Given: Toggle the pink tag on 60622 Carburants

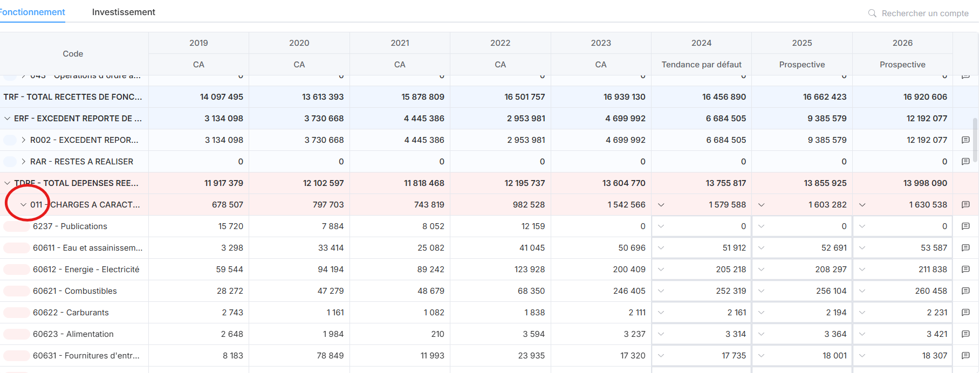Looking at the screenshot, I should (x=16, y=313).
